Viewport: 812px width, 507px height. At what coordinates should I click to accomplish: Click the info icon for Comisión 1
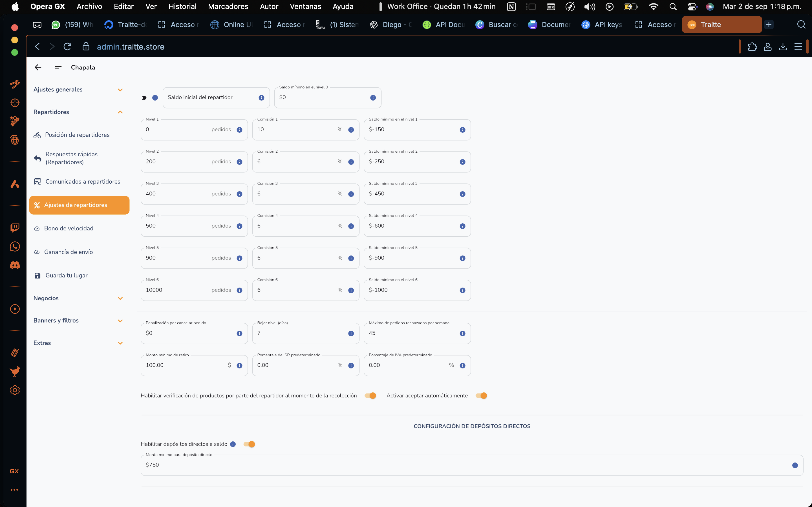click(x=351, y=130)
